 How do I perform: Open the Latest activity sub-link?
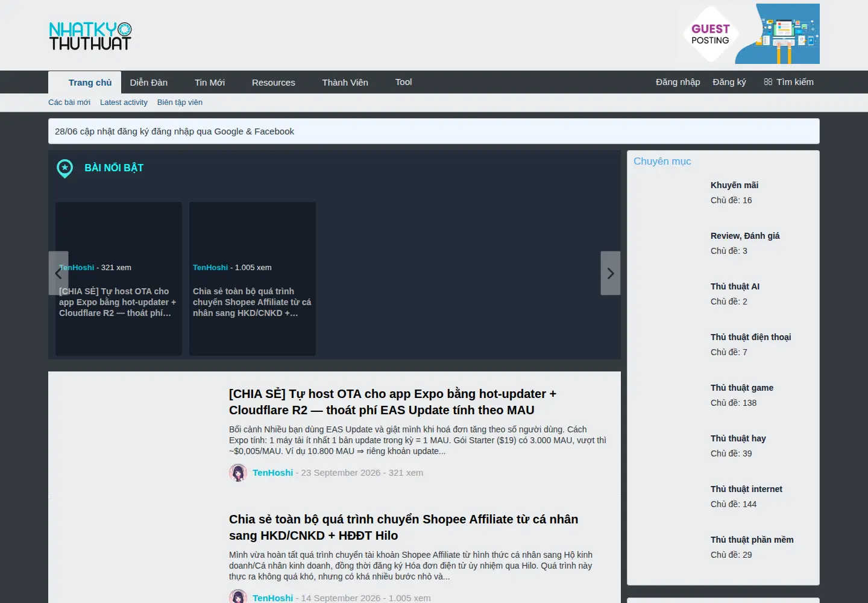click(124, 103)
